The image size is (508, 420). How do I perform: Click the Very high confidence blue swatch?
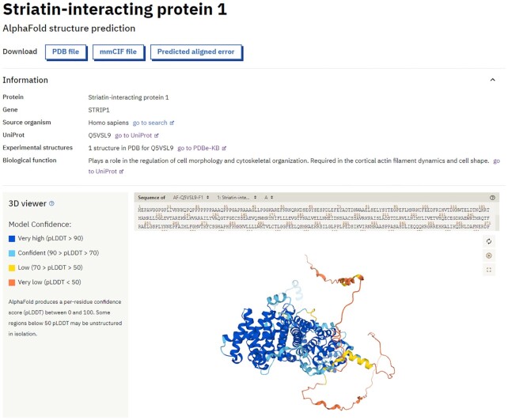[12, 239]
